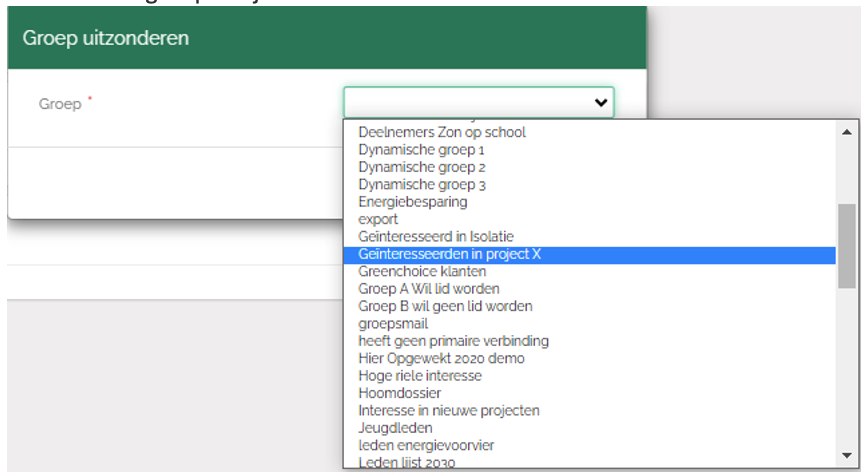Pick Dynamische groep 3 in list
This screenshot has width=867, height=476.
click(421, 185)
